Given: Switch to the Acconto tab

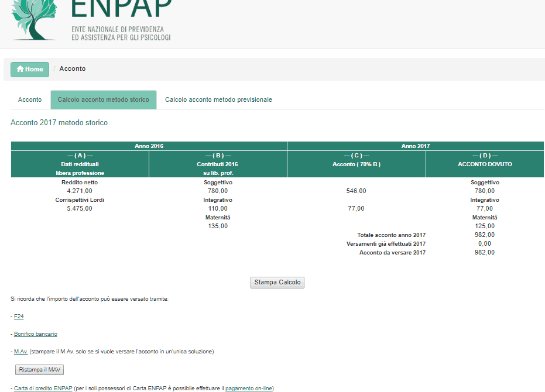Looking at the screenshot, I should click(x=30, y=99).
